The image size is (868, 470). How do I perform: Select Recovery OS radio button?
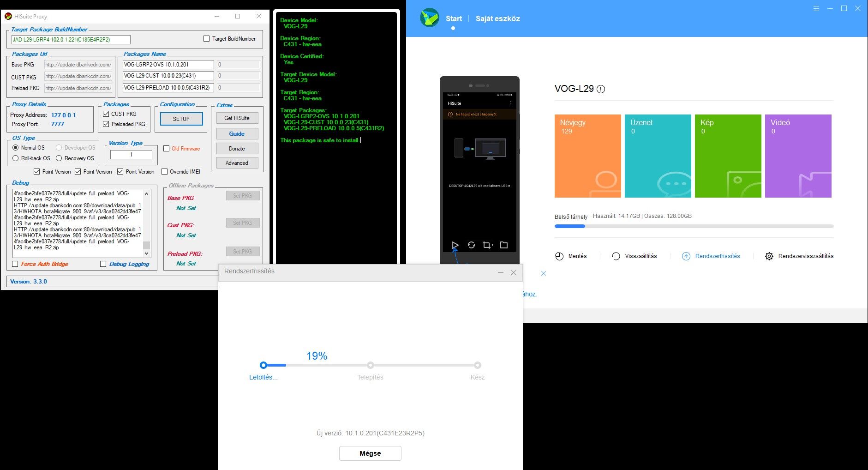tap(59, 158)
